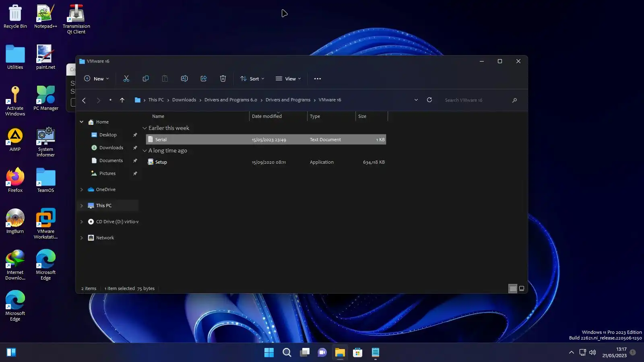Sort files by the Size column
644x362 pixels.
click(372, 116)
